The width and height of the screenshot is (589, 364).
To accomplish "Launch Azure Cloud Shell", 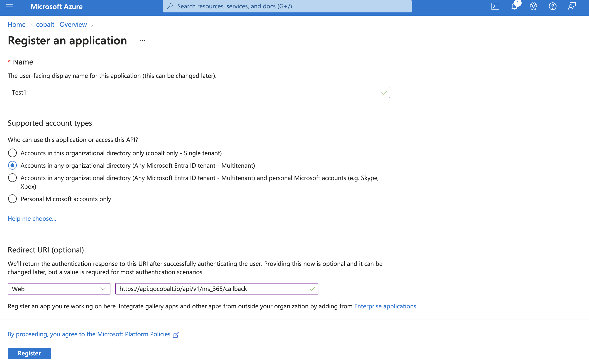I will 496,6.
